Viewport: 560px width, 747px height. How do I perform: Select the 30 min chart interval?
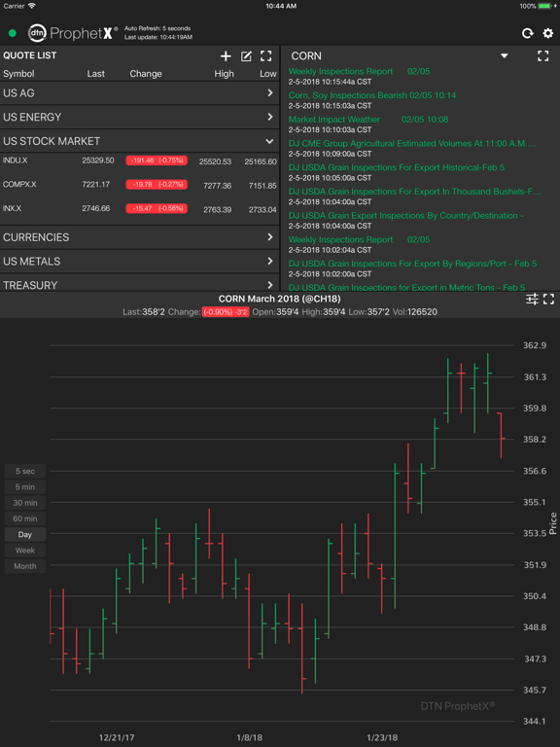pos(25,503)
